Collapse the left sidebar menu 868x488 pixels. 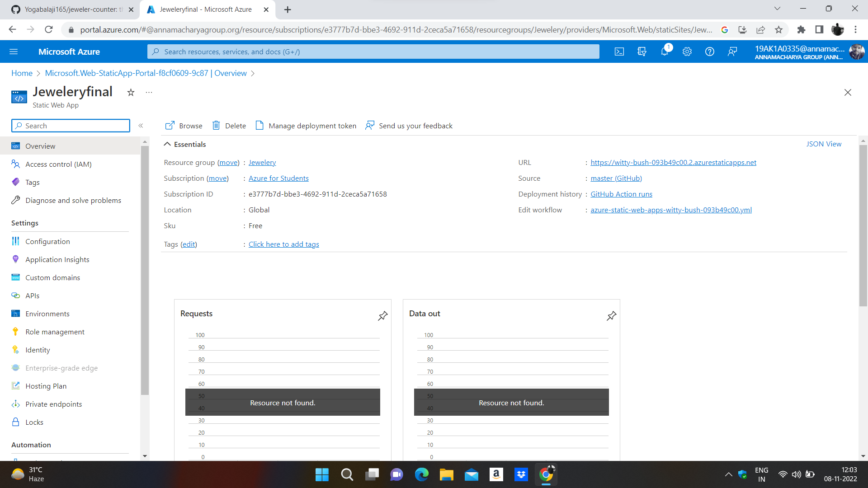click(x=141, y=126)
